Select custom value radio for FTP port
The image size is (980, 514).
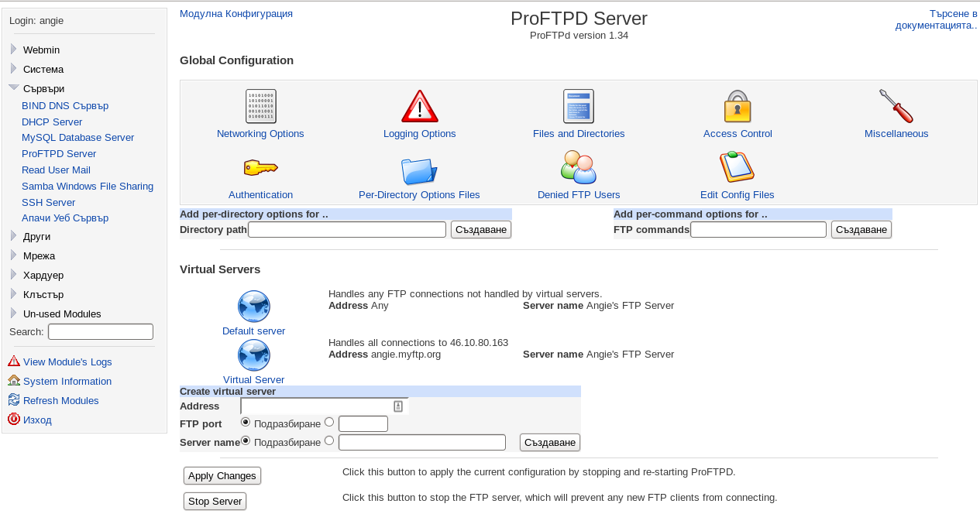[x=329, y=422]
